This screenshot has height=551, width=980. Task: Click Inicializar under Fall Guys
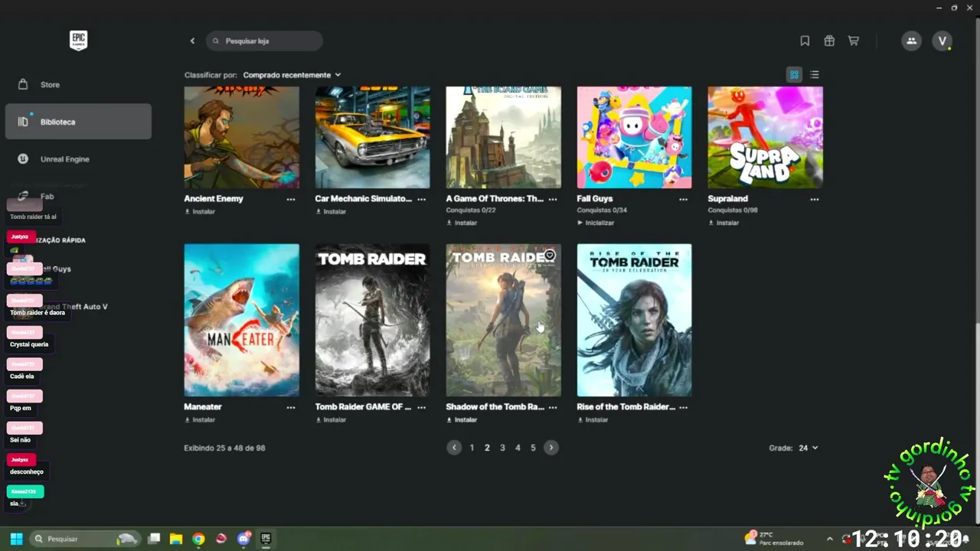(596, 223)
